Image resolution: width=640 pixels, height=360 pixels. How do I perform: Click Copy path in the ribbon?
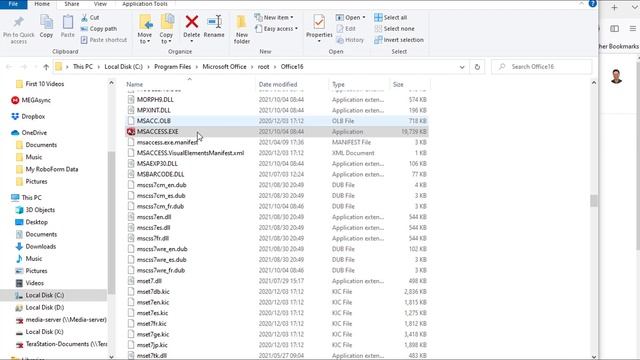(x=98, y=29)
